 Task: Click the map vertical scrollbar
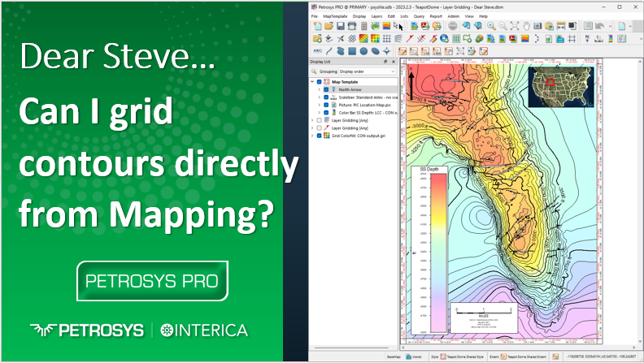641,201
